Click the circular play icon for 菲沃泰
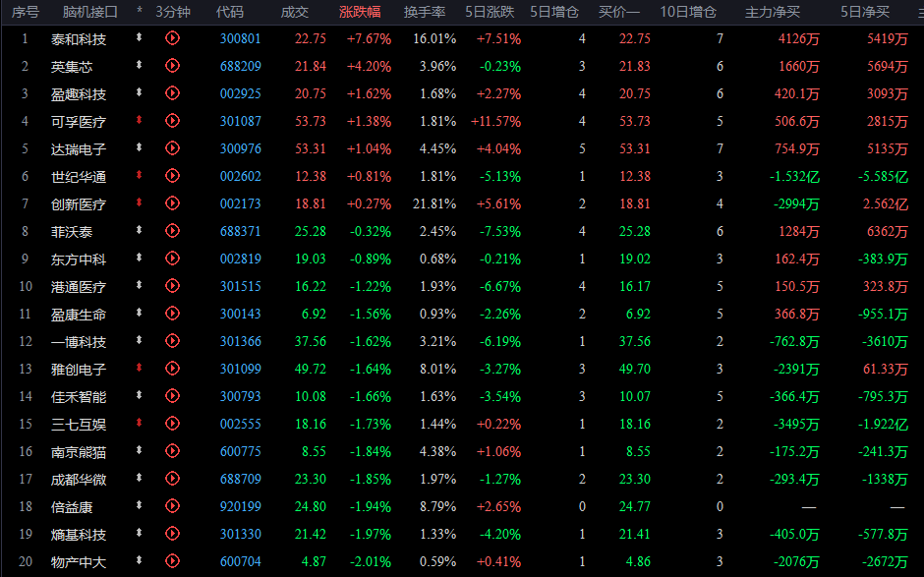The height and width of the screenshot is (577, 924). coord(172,230)
